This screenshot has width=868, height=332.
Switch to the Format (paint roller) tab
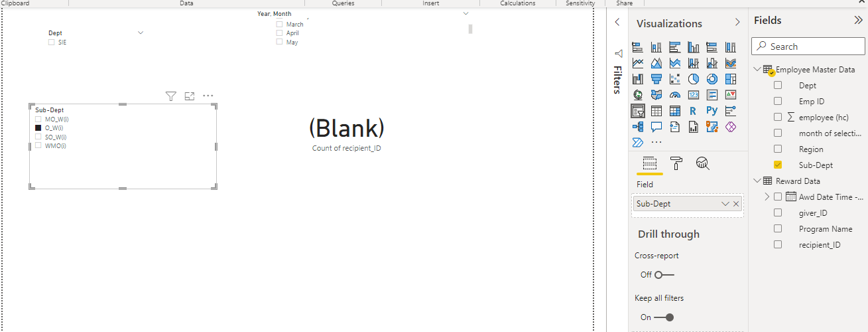(676, 163)
